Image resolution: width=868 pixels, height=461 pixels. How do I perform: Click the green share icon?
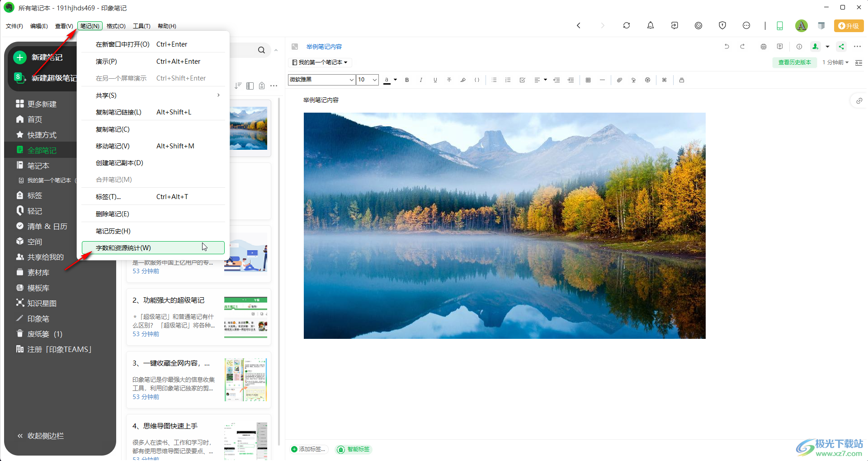point(841,47)
